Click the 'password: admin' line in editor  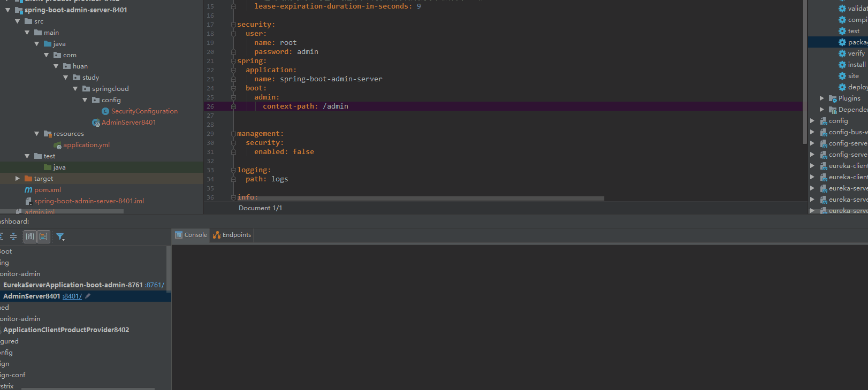pos(286,52)
